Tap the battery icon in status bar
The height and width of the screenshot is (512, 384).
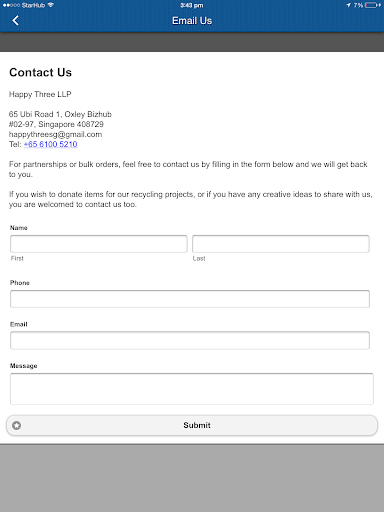coord(373,5)
